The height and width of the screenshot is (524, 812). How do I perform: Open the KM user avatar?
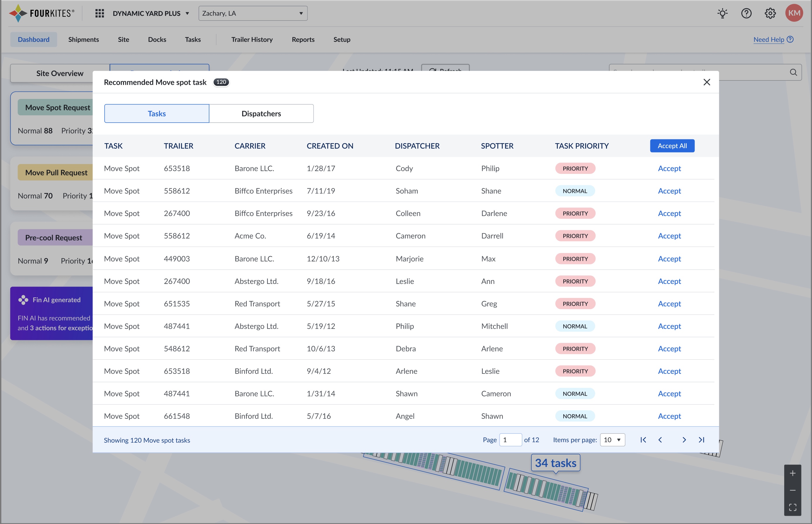pos(794,13)
